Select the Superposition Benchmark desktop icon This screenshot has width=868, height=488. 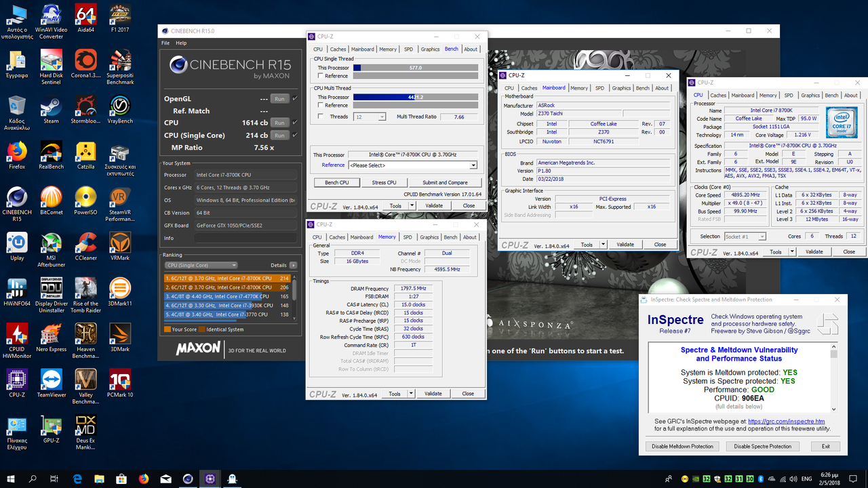[120, 67]
